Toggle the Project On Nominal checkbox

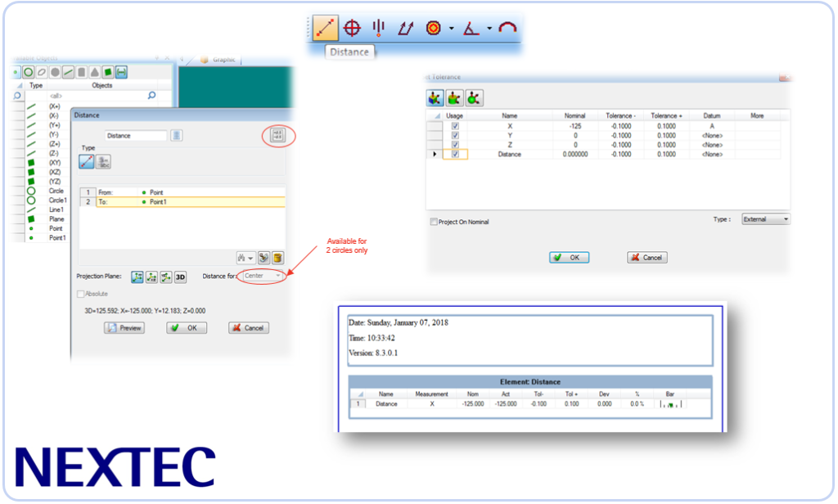(434, 222)
